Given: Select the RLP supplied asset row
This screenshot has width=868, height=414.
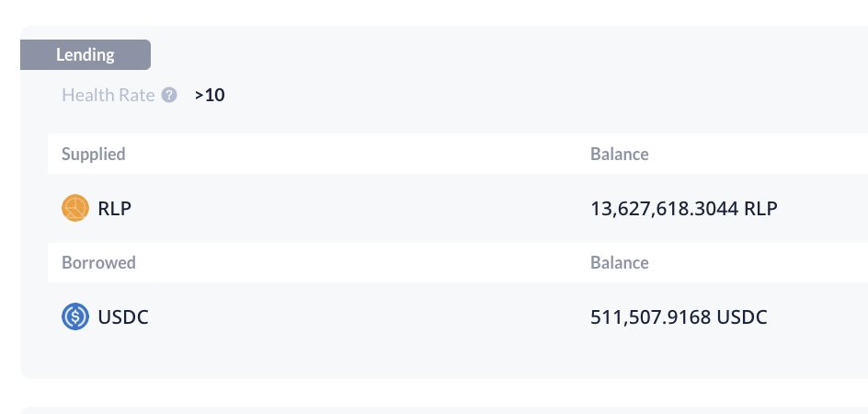Looking at the screenshot, I should 368,208.
